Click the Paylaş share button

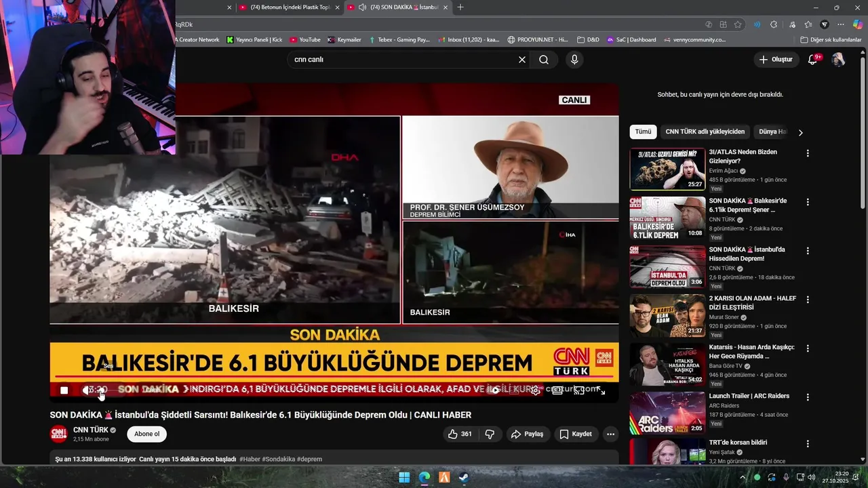pyautogui.click(x=527, y=434)
